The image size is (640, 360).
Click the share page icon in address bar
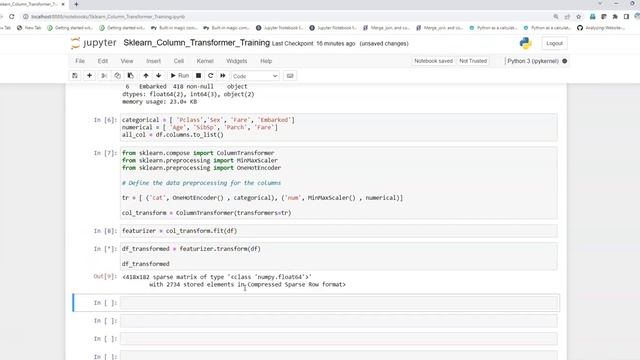[x=567, y=17]
